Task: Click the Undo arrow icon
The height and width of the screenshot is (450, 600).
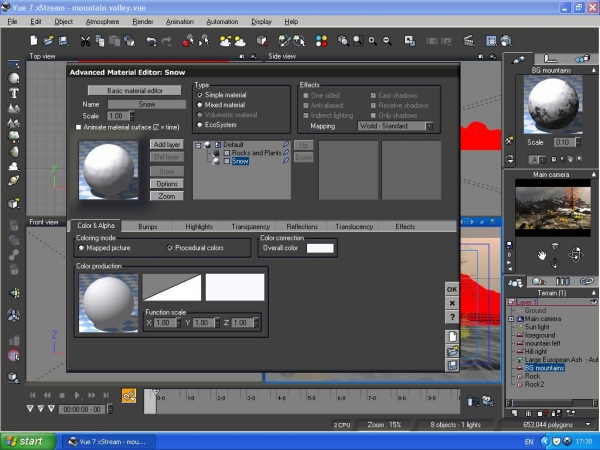Action: [152, 41]
